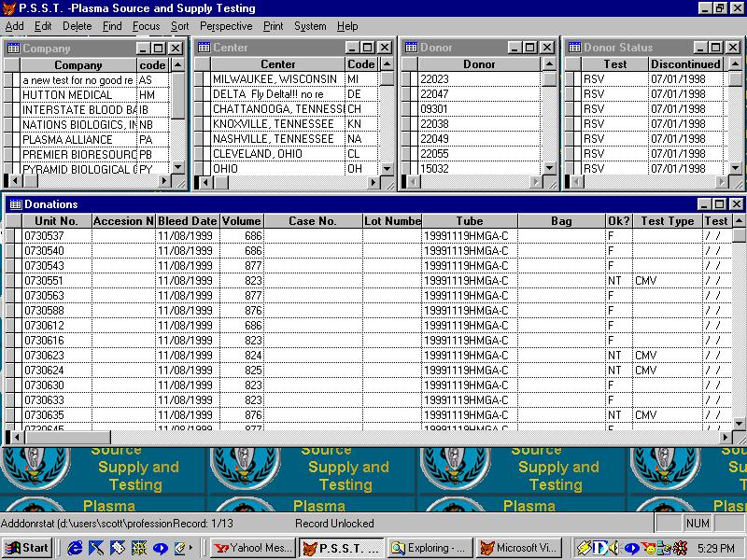The height and width of the screenshot is (560, 747).
Task: Click the Unit No. column header
Action: pyautogui.click(x=56, y=221)
